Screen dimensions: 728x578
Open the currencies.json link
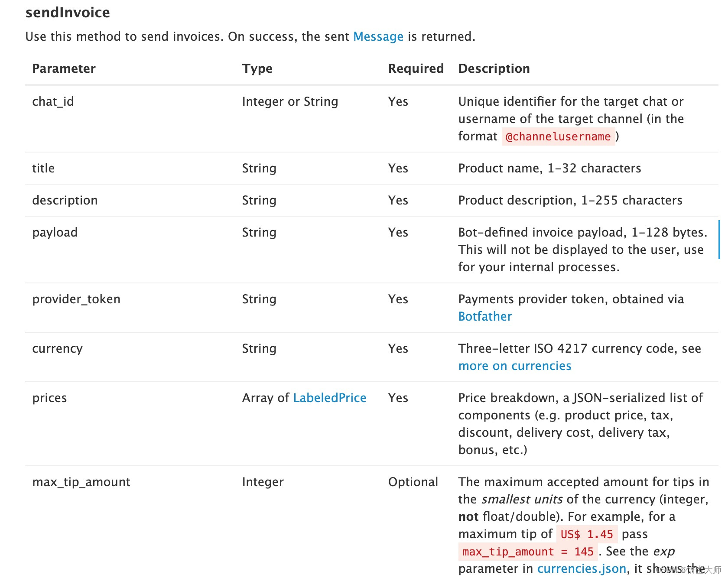pyautogui.click(x=582, y=568)
